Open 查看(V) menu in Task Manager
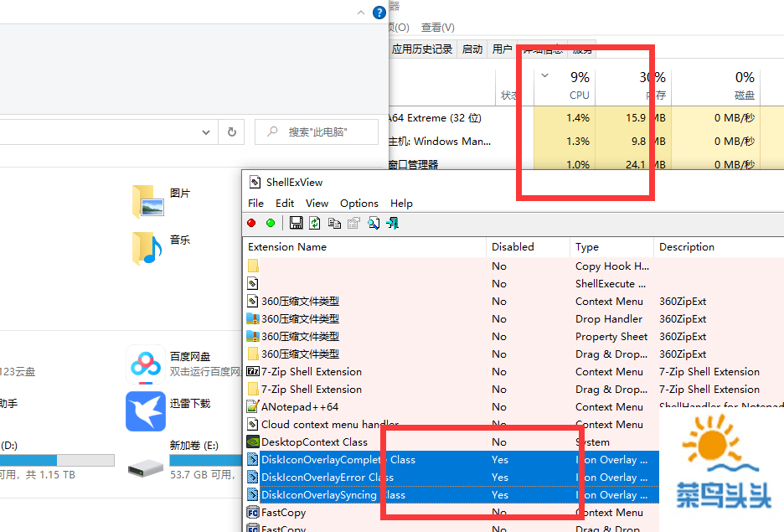Image resolution: width=784 pixels, height=532 pixels. point(437,28)
